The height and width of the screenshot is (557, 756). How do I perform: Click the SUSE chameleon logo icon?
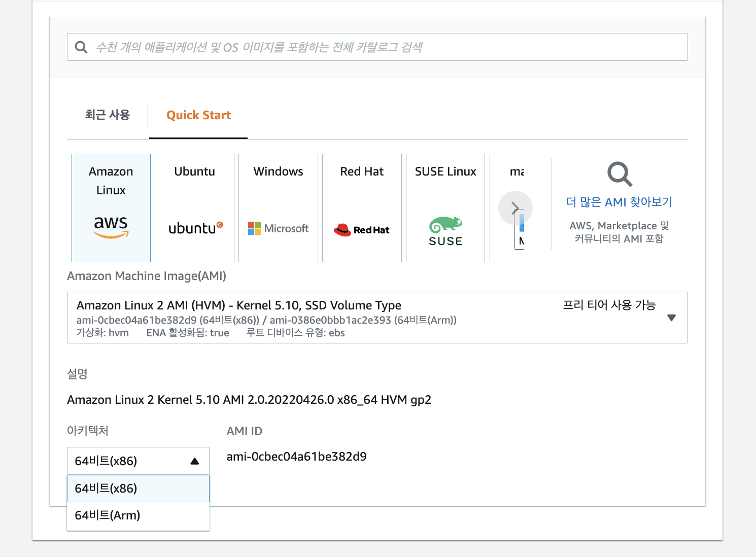(x=445, y=231)
